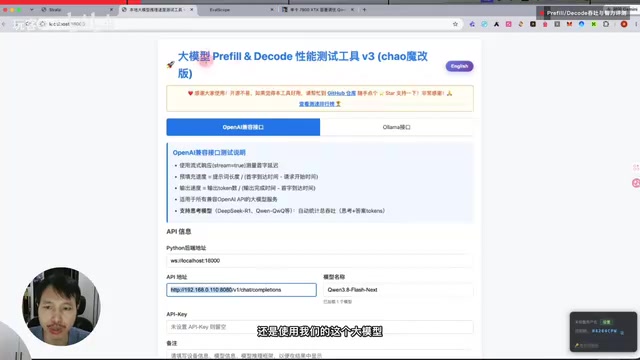Click the pink square extension icon

[509, 24]
